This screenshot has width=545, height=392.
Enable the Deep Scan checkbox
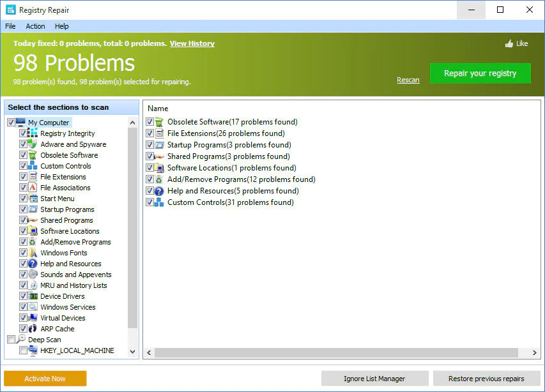tap(11, 339)
